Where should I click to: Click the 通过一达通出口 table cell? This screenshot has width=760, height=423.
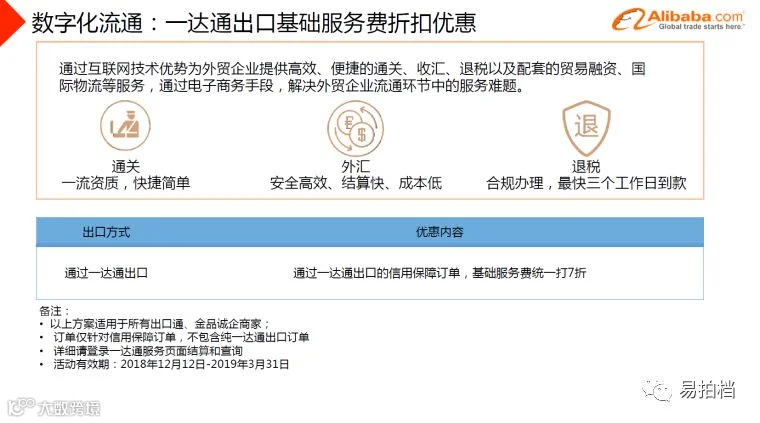click(106, 273)
